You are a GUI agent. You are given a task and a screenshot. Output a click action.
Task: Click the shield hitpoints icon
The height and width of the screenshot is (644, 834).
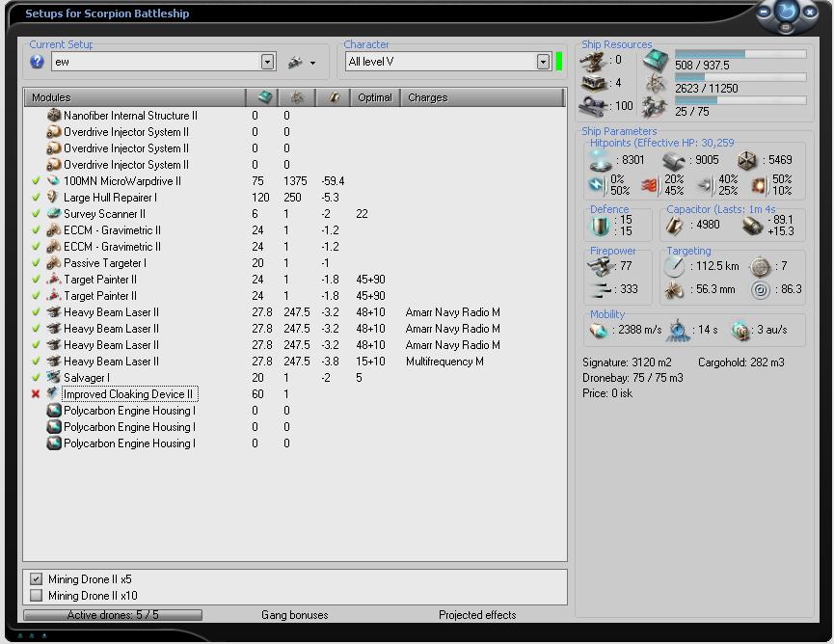(x=601, y=160)
